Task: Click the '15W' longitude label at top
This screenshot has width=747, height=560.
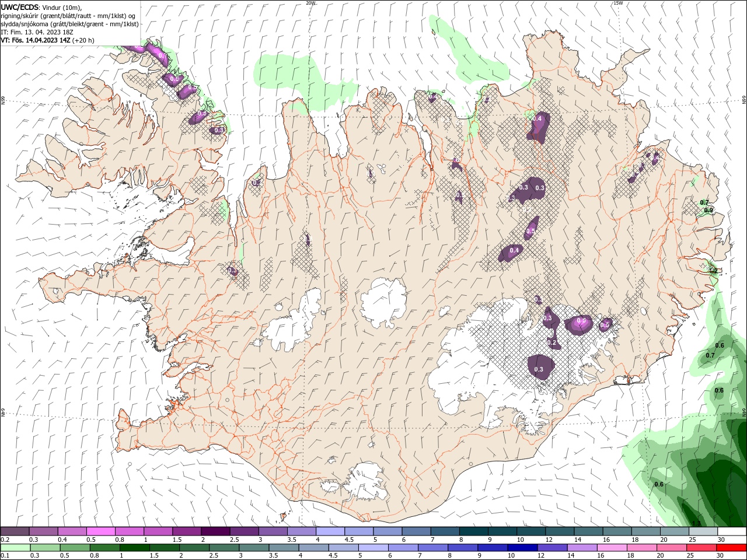Action: (x=618, y=3)
